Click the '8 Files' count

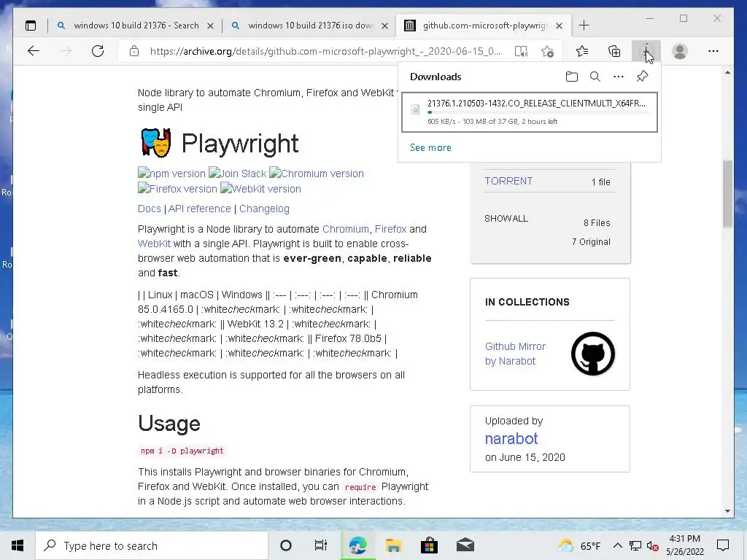(x=597, y=223)
